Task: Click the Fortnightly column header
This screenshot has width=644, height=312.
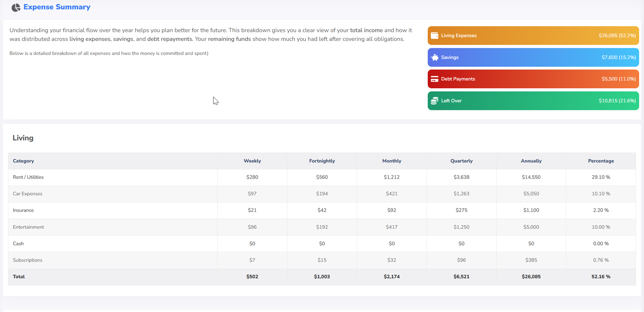Action: click(322, 161)
